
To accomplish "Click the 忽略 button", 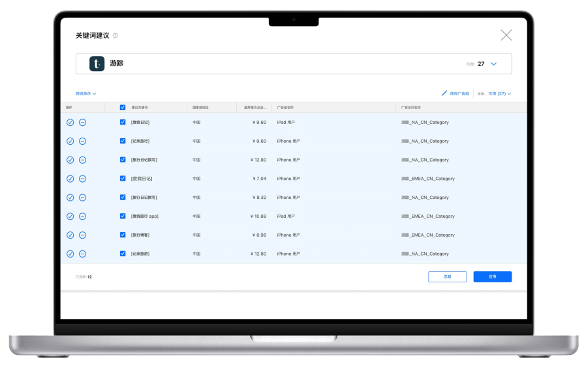I will [x=448, y=276].
